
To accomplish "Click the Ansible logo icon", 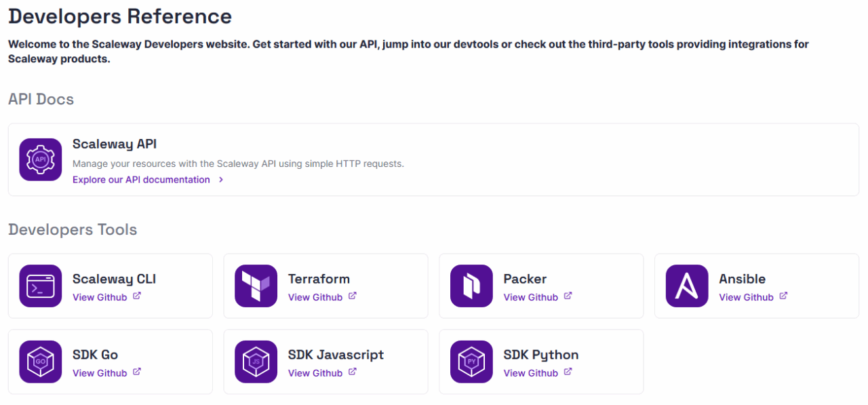I will (687, 286).
